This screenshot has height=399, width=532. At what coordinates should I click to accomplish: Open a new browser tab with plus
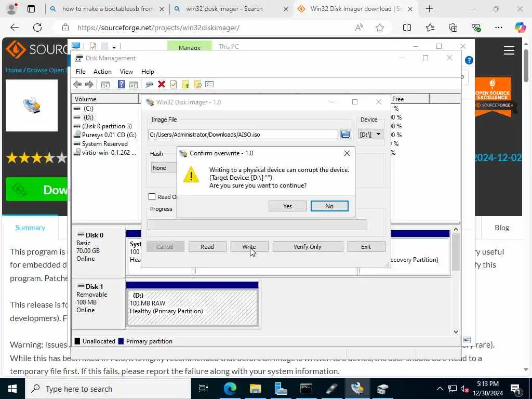pos(429,9)
